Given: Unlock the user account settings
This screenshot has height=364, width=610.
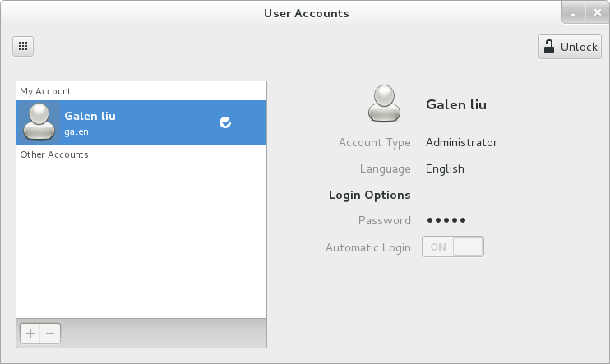Looking at the screenshot, I should pyautogui.click(x=570, y=47).
